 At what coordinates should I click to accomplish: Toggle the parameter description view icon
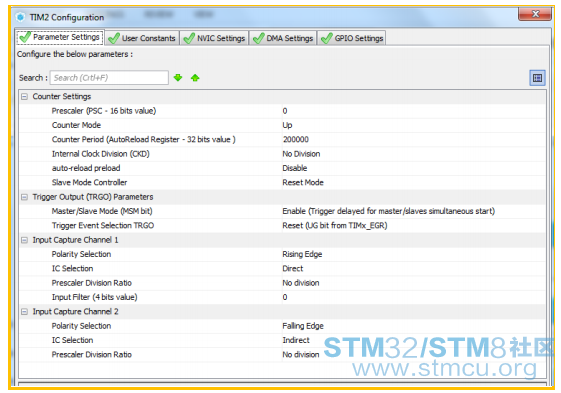[537, 78]
